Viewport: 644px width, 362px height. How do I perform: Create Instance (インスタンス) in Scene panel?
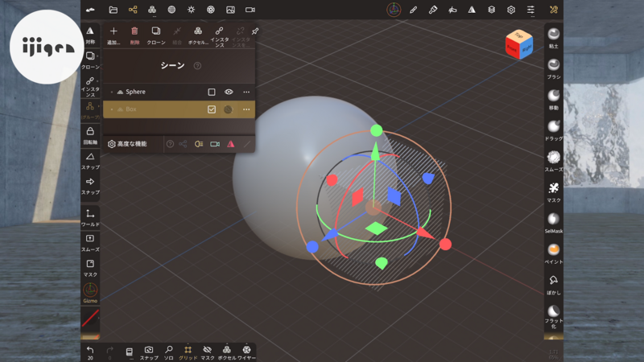(x=219, y=37)
